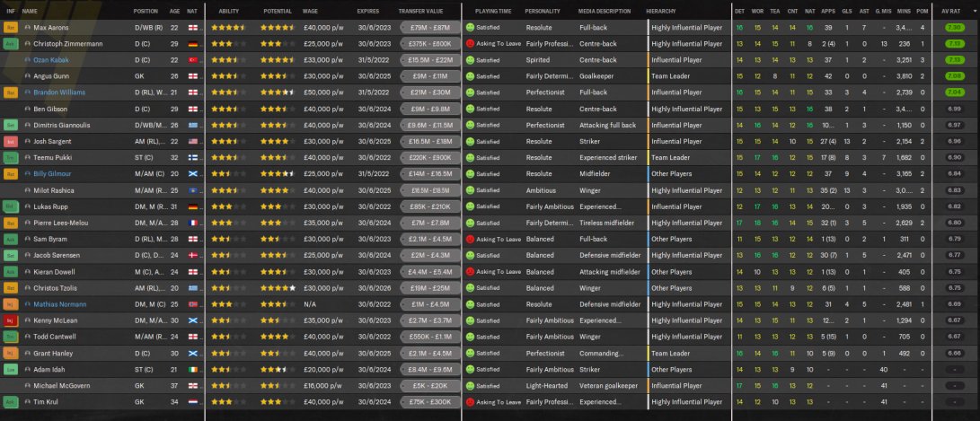
Task: Click the 7.30 average rating pill
Action: tap(954, 28)
